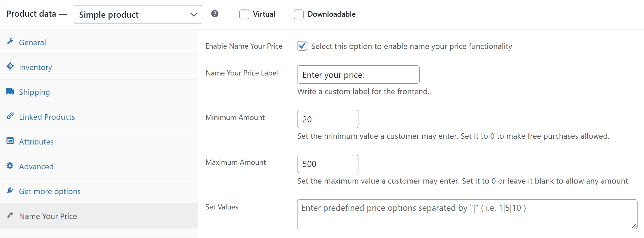Open the Simple product type dropdown
Viewport: 644px width, 238px height.
(x=138, y=14)
